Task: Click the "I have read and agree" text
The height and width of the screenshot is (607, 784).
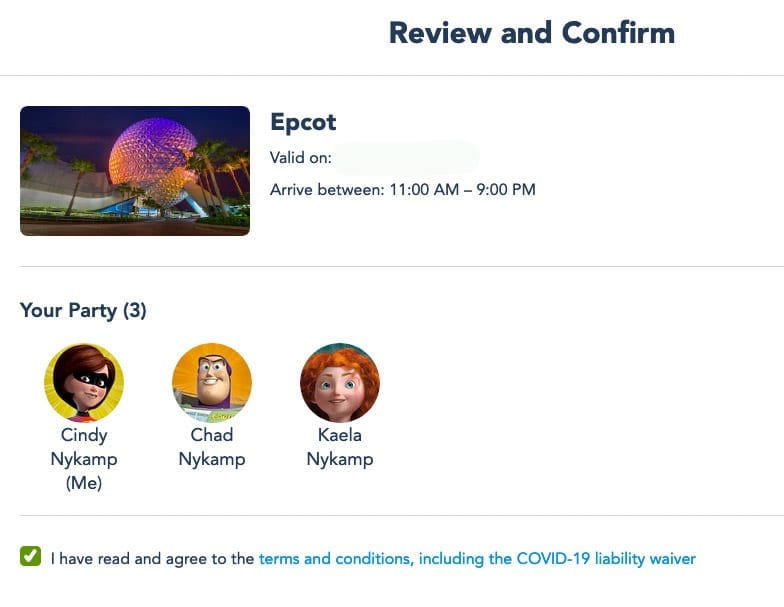Action: [152, 559]
